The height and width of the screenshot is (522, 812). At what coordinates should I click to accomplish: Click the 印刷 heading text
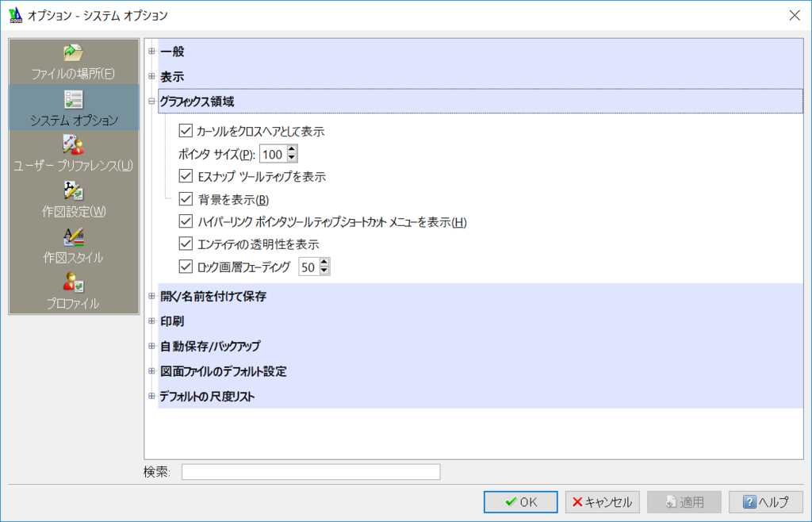coord(172,321)
